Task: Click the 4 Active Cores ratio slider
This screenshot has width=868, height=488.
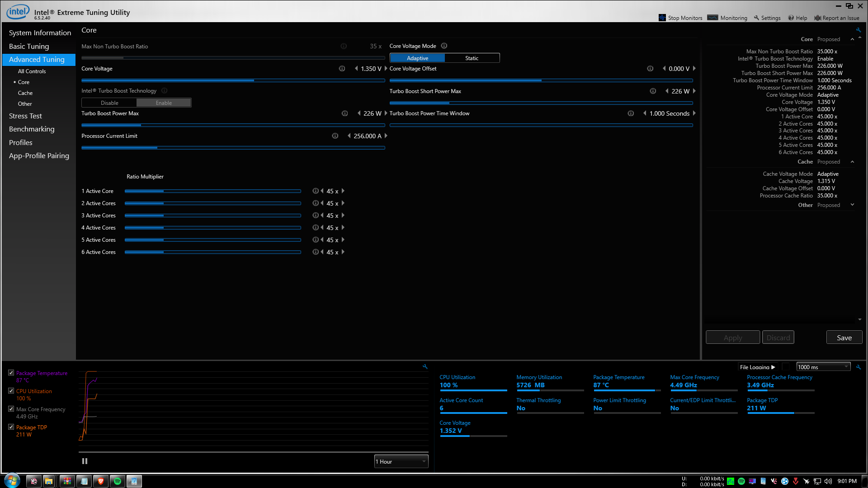Action: [x=212, y=228]
